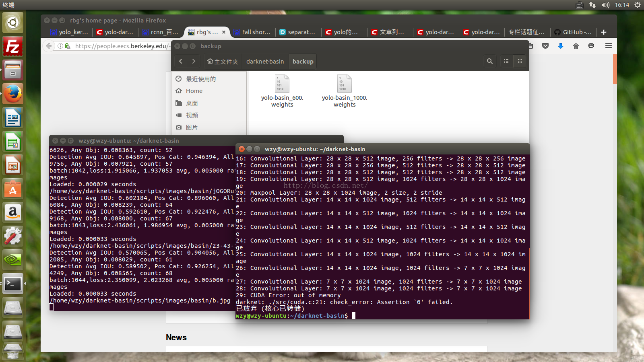Go back in the backup file manager
The height and width of the screenshot is (362, 644).
[181, 61]
